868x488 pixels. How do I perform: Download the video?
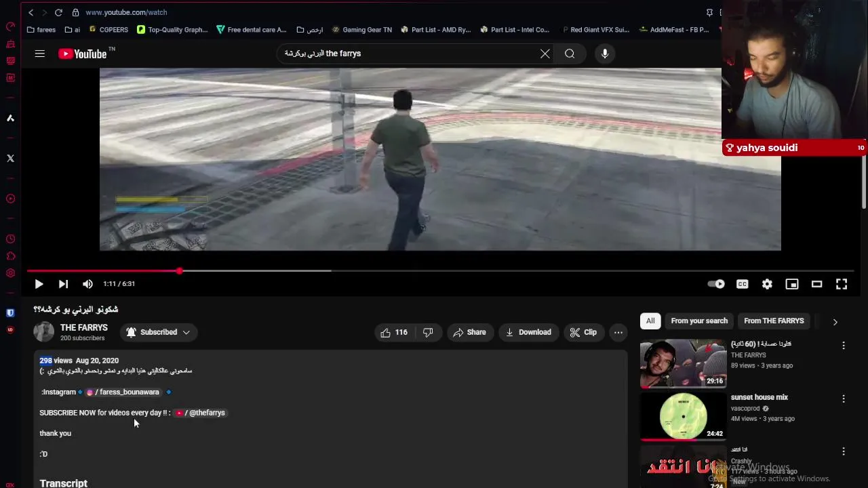pyautogui.click(x=528, y=332)
